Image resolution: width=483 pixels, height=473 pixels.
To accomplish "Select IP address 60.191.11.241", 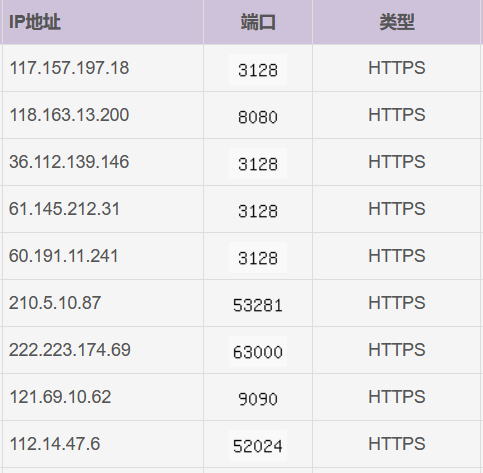I will coord(64,256).
